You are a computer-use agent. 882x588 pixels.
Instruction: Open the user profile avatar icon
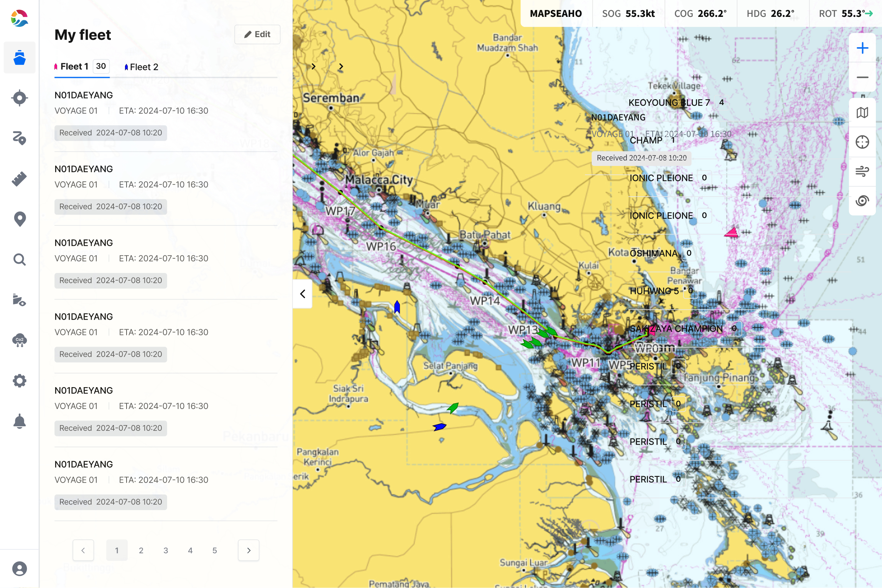[20, 569]
